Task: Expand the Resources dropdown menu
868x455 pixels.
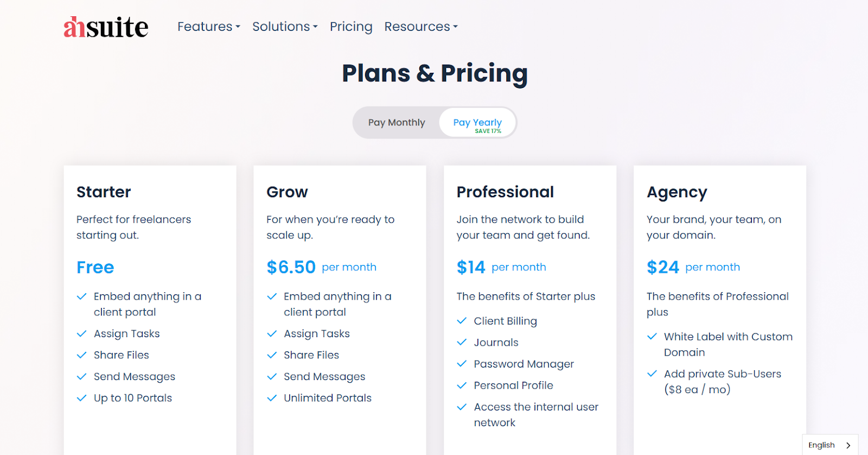Action: click(421, 27)
